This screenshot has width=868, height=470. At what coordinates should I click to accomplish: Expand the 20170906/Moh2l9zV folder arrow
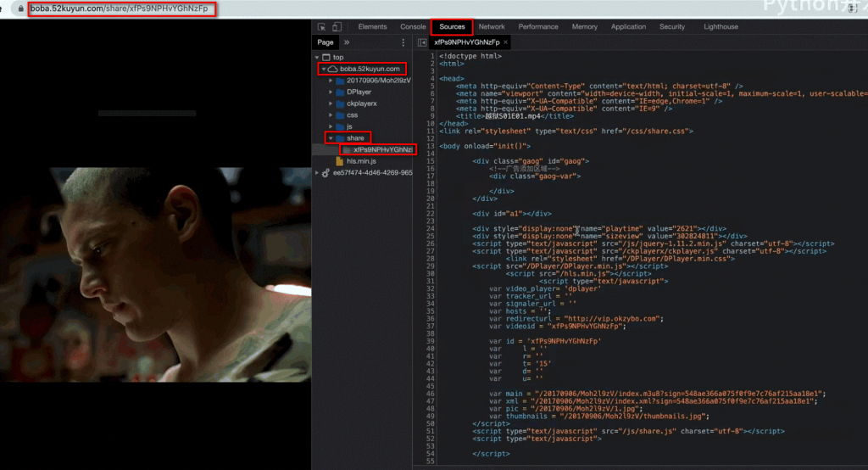coord(331,81)
